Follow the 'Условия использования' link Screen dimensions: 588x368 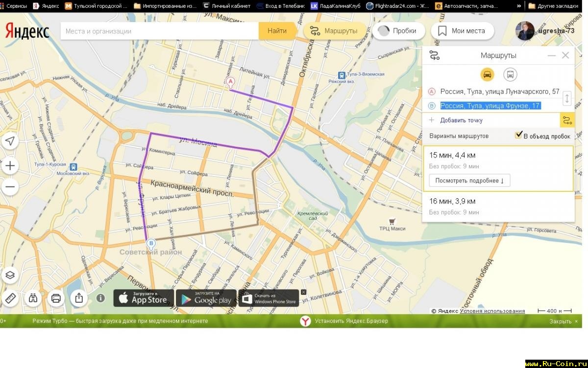(x=492, y=311)
